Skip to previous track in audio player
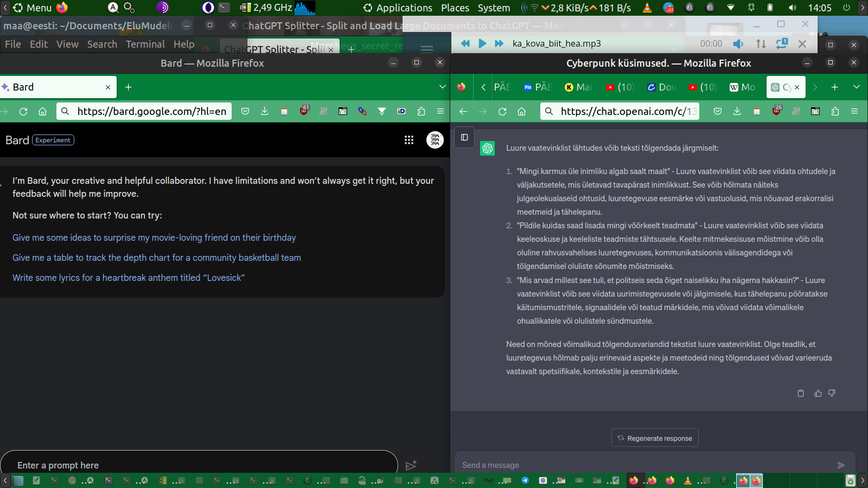Viewport: 868px width, 488px height. tap(465, 43)
